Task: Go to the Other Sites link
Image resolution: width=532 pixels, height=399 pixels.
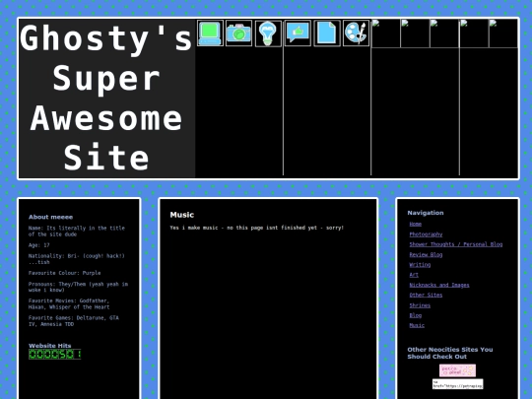Action: pos(426,295)
